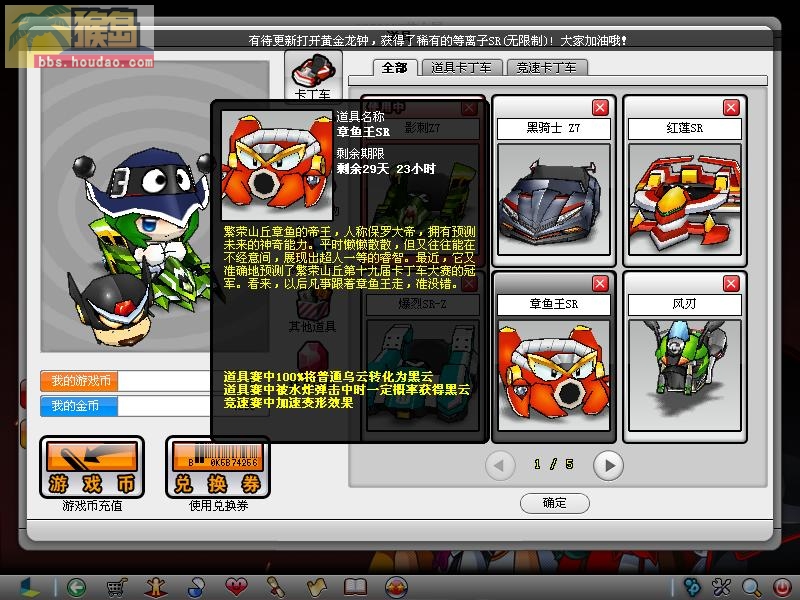
Task: Open 游戏币 recharge button
Action: pos(92,467)
